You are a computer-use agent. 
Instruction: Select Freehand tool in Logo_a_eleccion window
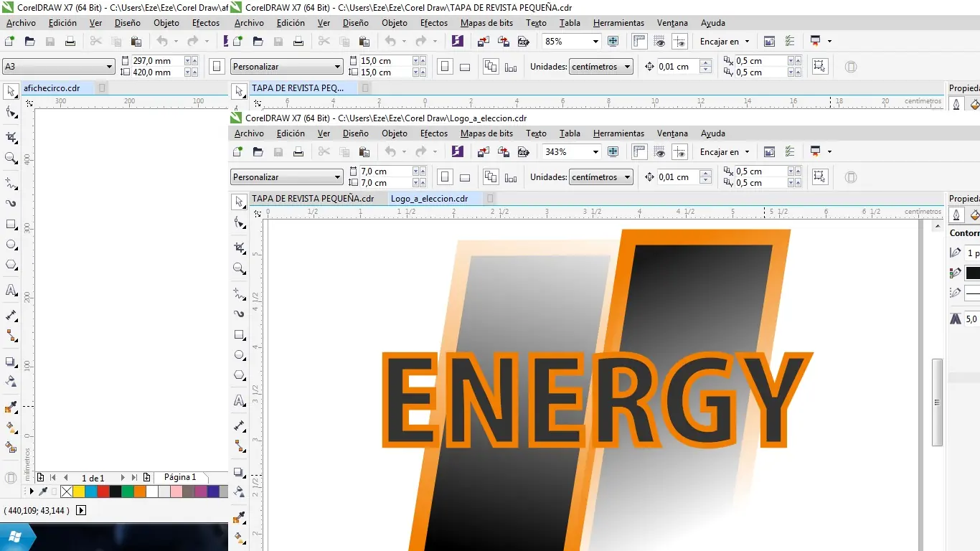240,293
